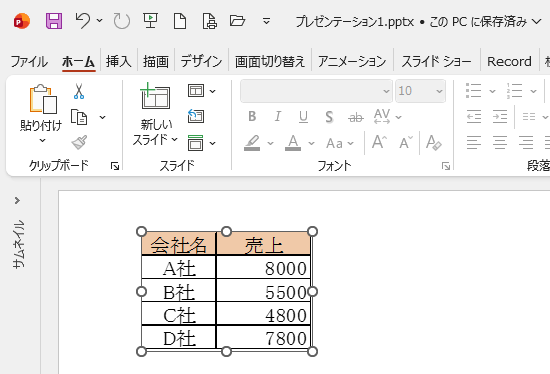Viewport: 550px width, 374px height.
Task: Apply numbered list formatting
Action: (x=515, y=91)
